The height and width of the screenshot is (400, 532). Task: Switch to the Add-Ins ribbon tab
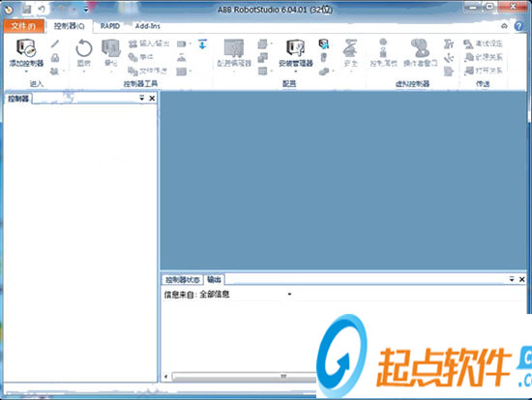click(x=148, y=26)
